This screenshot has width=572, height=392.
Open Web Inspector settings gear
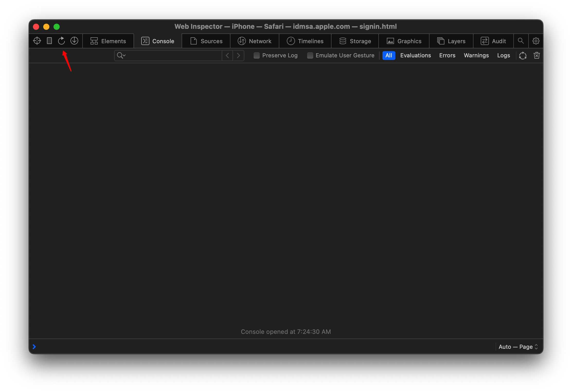tap(536, 41)
